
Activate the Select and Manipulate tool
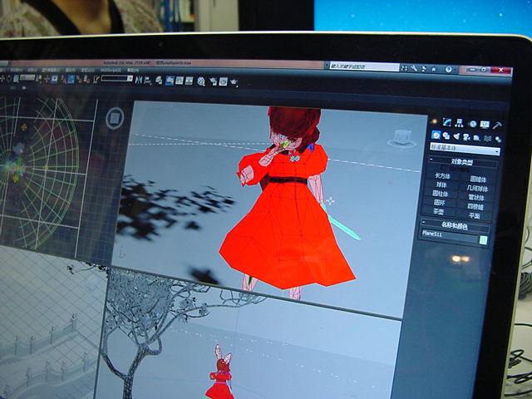point(47,79)
